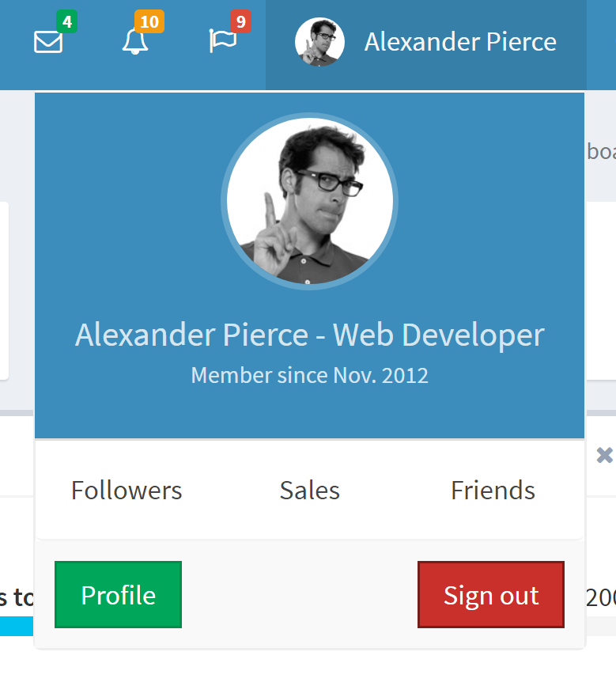This screenshot has width=616, height=682.
Task: Open the Friends list
Action: (492, 491)
